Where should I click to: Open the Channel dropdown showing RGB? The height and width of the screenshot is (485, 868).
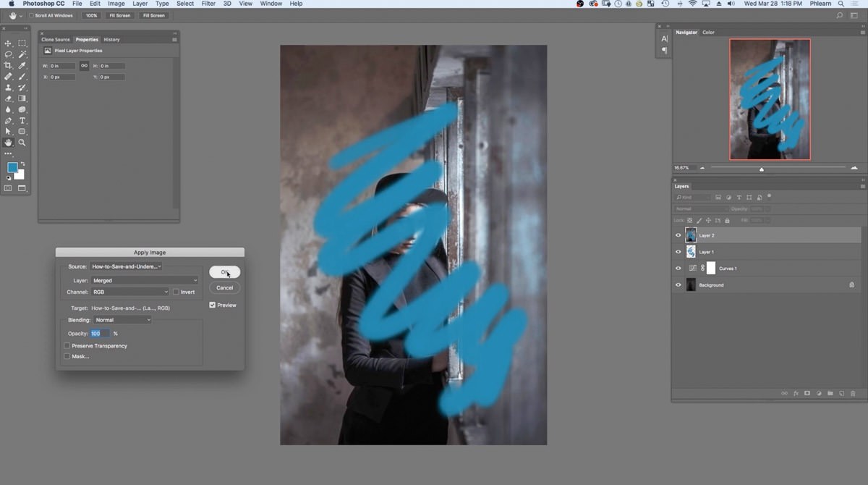pyautogui.click(x=129, y=292)
